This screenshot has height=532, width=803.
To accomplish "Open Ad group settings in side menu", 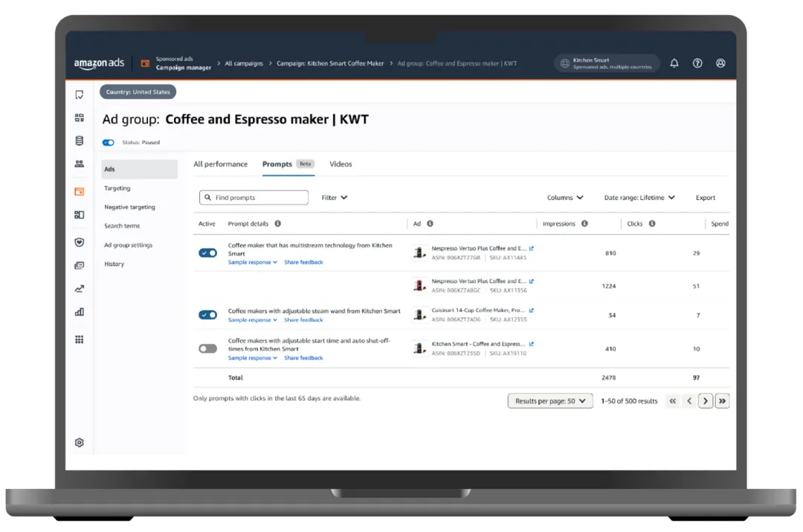I will tap(128, 245).
